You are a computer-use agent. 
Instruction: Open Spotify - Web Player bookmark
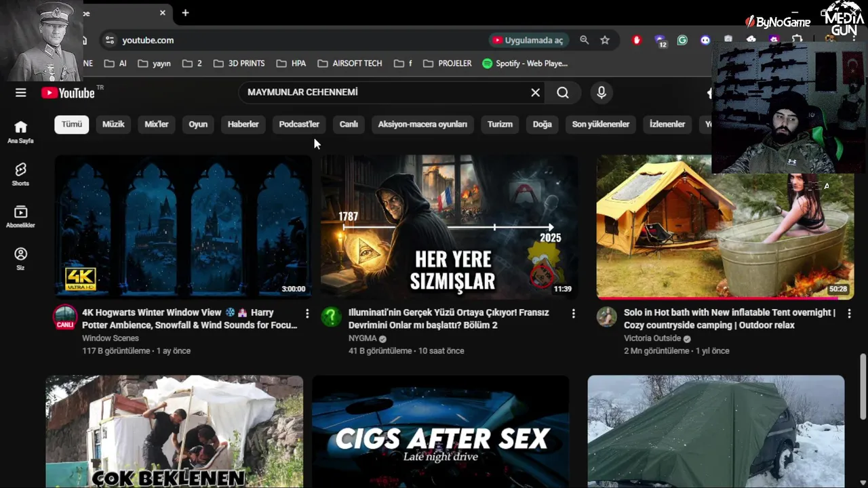pos(525,63)
